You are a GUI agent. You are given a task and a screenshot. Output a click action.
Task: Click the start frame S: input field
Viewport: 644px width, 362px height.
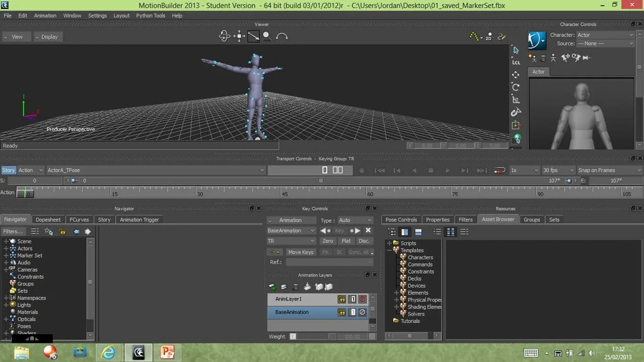tap(34, 180)
